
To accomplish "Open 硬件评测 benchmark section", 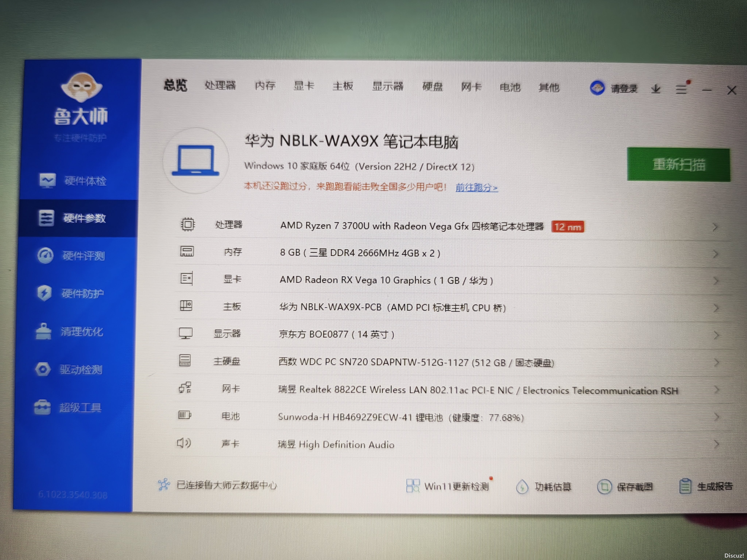I will coord(71,256).
